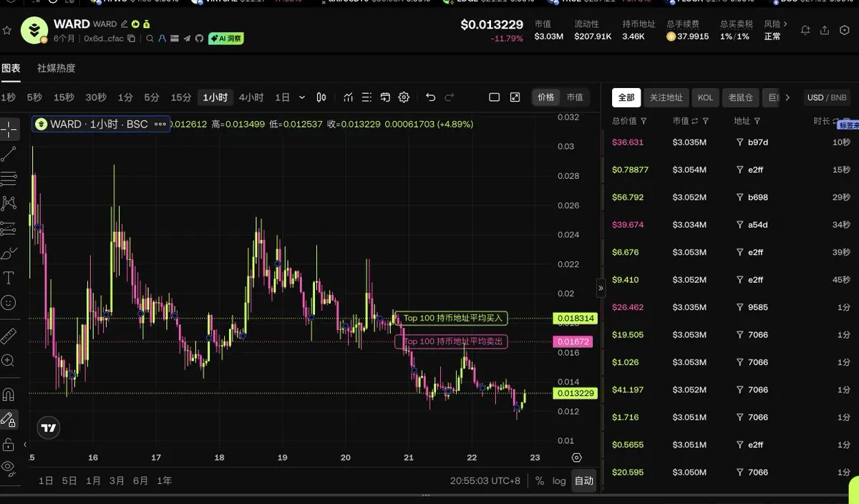The width and height of the screenshot is (859, 504).
Task: Switch to the 图表 chart tab
Action: [x=11, y=68]
